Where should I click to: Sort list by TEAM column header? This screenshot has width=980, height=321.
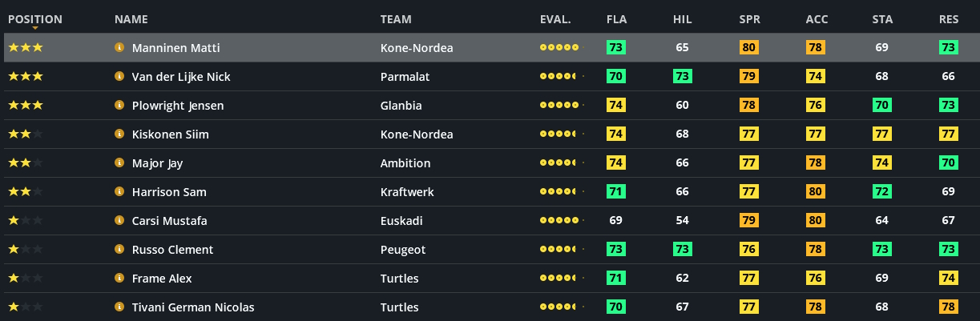(397, 19)
